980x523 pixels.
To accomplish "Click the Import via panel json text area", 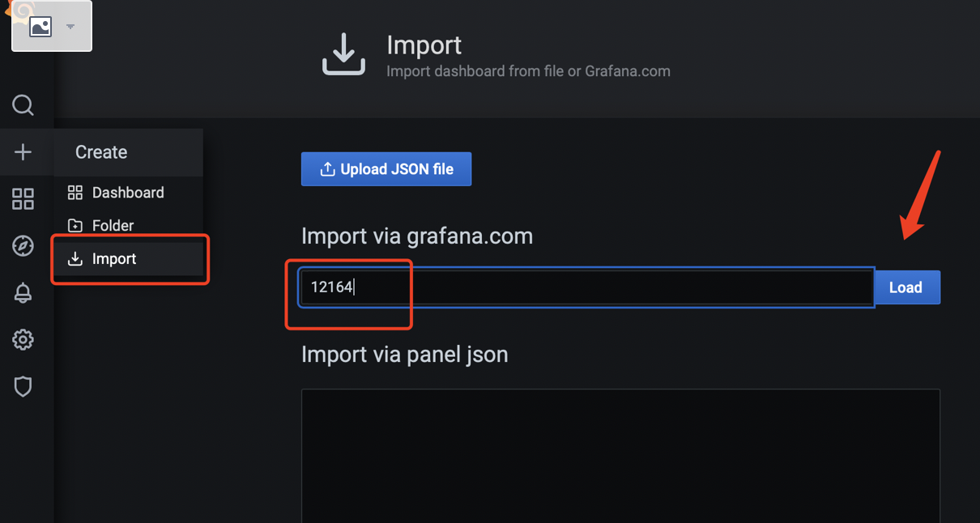I will point(620,453).
